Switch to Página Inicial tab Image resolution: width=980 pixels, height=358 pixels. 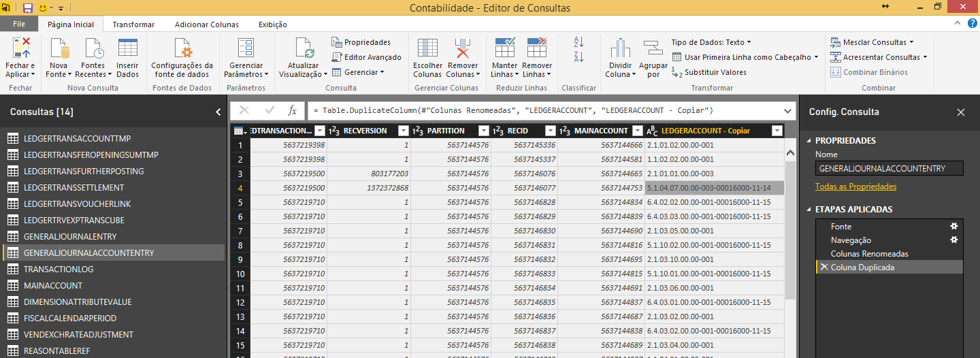coord(71,25)
